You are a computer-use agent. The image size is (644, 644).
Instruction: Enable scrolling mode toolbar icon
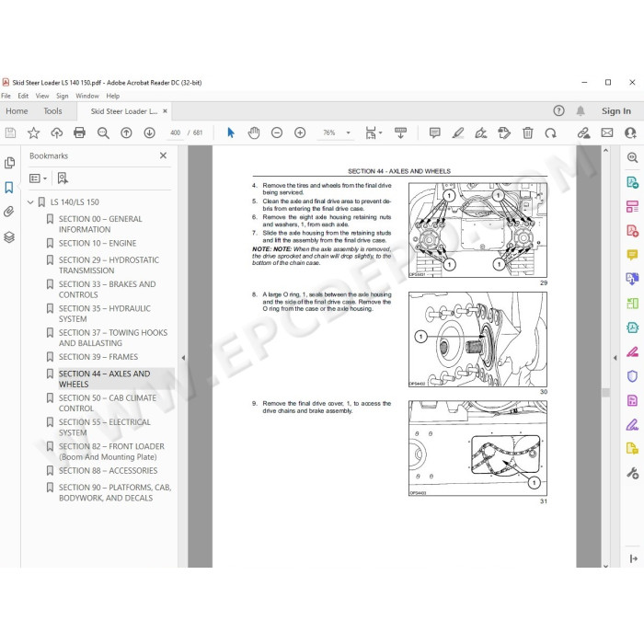point(400,132)
